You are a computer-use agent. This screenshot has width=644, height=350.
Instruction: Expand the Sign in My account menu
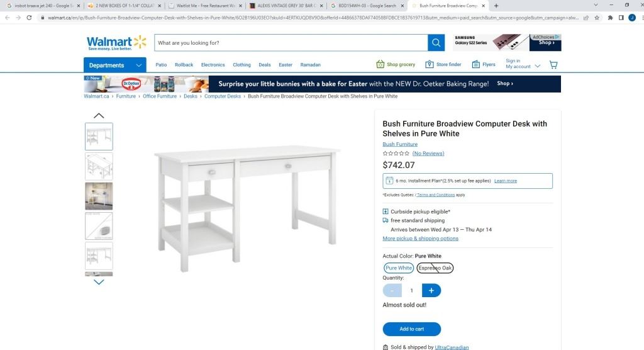pyautogui.click(x=523, y=64)
